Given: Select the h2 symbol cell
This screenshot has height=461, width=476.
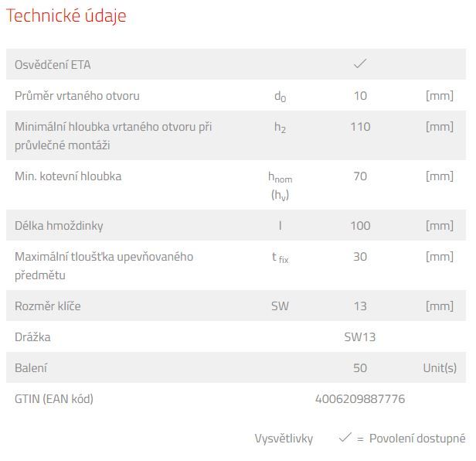Looking at the screenshot, I should click(x=280, y=128).
